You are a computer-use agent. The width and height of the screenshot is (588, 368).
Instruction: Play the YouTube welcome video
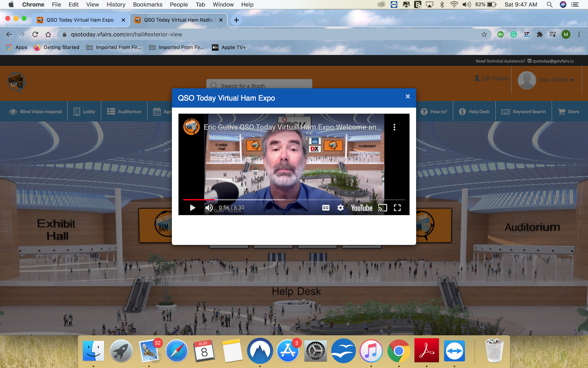point(193,208)
